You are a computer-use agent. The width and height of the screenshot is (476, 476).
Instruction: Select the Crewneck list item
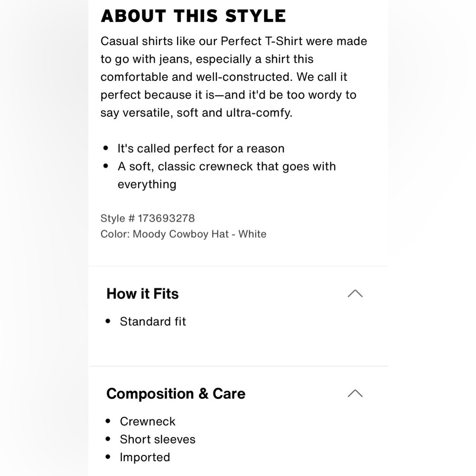[148, 421]
